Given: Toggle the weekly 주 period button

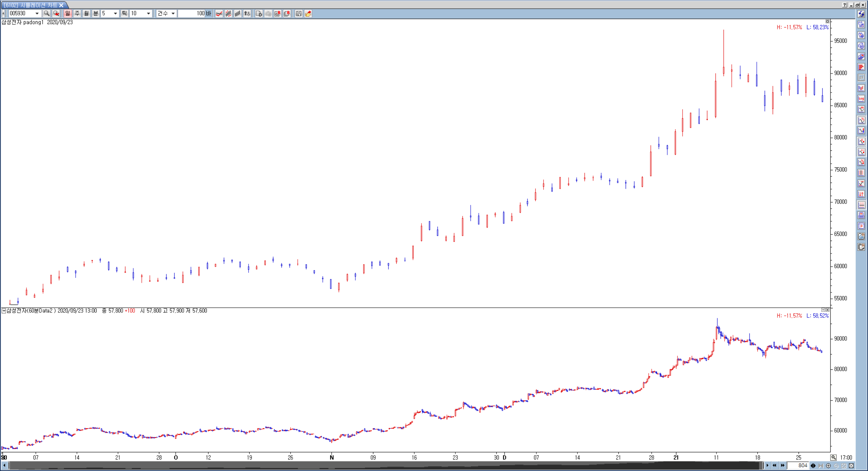Looking at the screenshot, I should point(77,14).
